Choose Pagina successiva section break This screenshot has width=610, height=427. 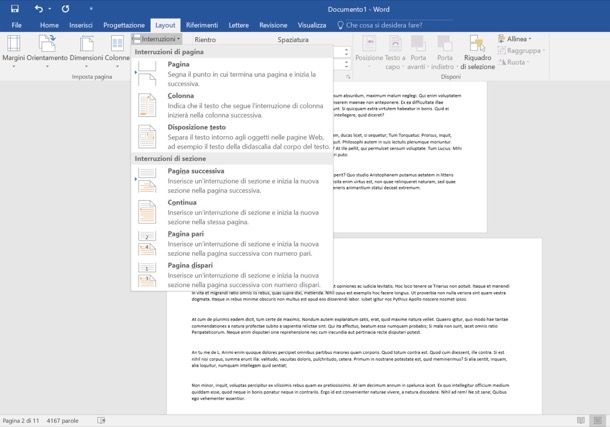click(232, 181)
